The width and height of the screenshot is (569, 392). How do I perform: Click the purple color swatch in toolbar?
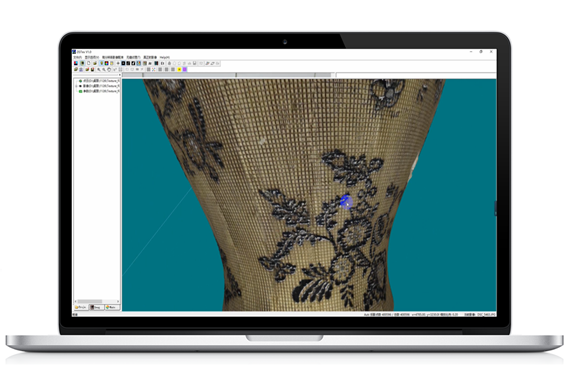[184, 69]
